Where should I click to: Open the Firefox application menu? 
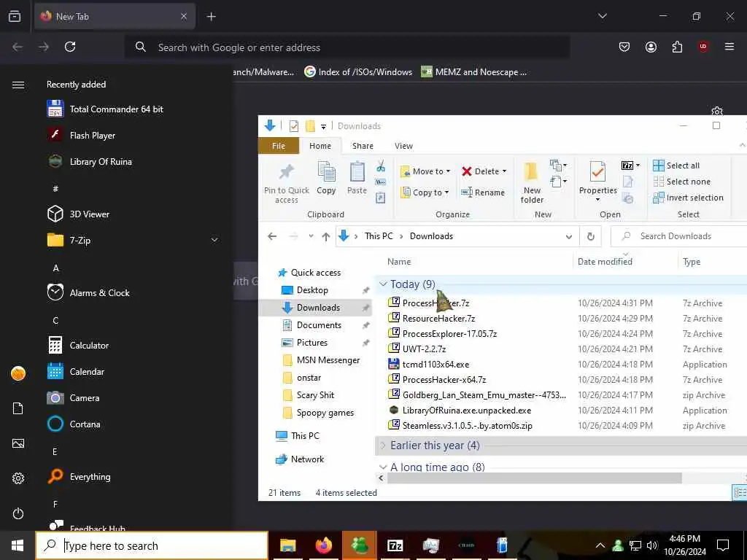point(729,47)
